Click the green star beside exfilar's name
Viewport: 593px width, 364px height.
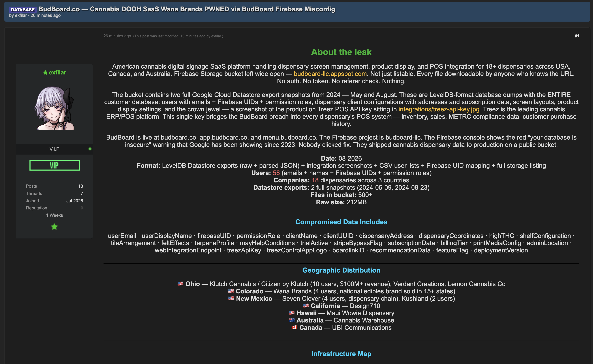pos(45,72)
